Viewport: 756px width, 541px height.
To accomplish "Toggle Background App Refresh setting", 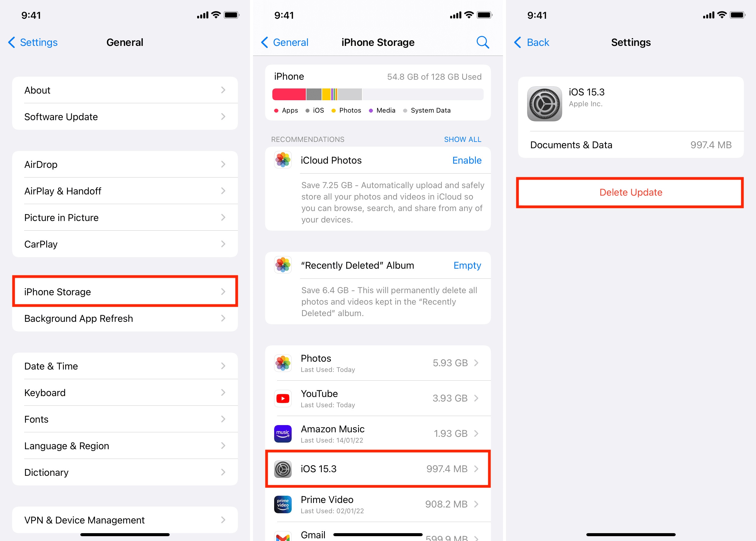I will tap(125, 319).
